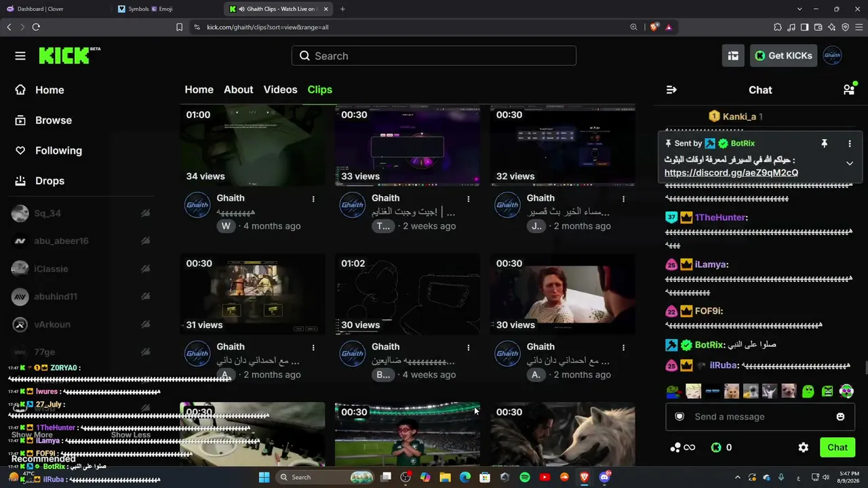Switch to the channel Home tab
This screenshot has height=488, width=868.
pyautogui.click(x=199, y=89)
